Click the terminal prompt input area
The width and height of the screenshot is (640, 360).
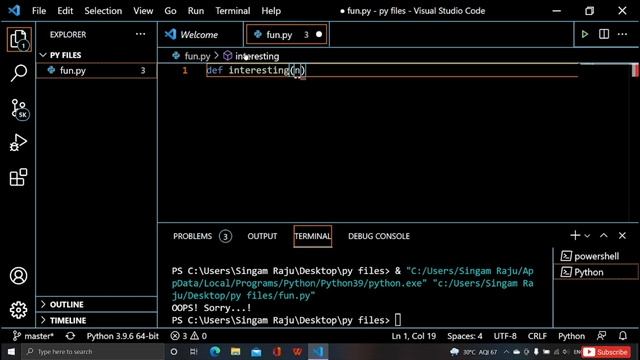tap(398, 320)
